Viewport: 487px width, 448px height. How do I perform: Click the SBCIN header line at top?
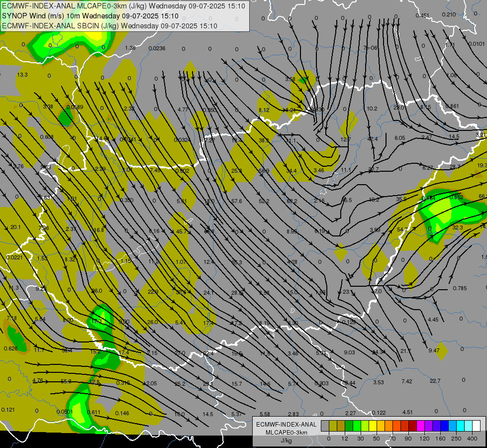(x=109, y=26)
